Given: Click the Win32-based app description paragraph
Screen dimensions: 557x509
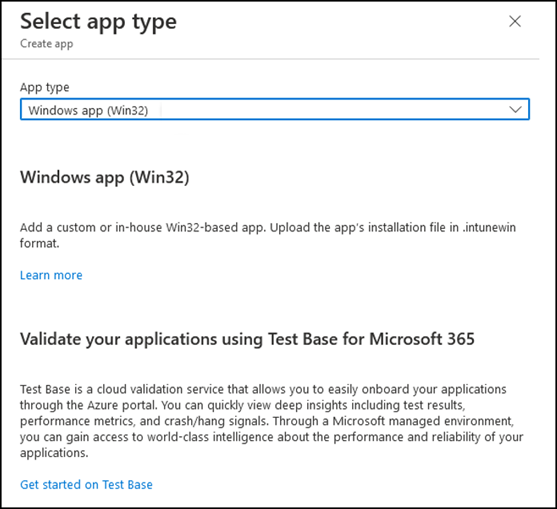Looking at the screenshot, I should (x=268, y=235).
